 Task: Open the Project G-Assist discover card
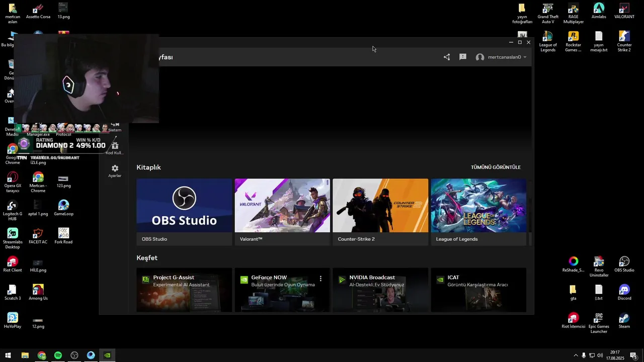pyautogui.click(x=184, y=290)
